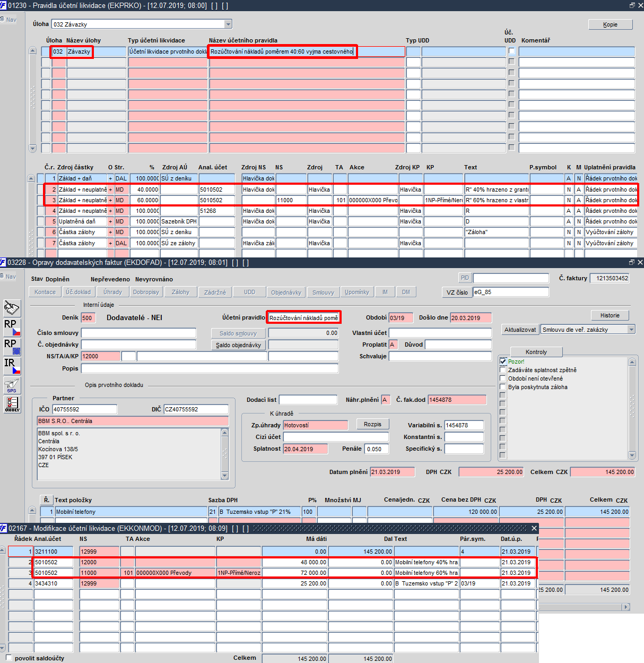Open the Historie button
644x663 pixels.
click(x=610, y=315)
